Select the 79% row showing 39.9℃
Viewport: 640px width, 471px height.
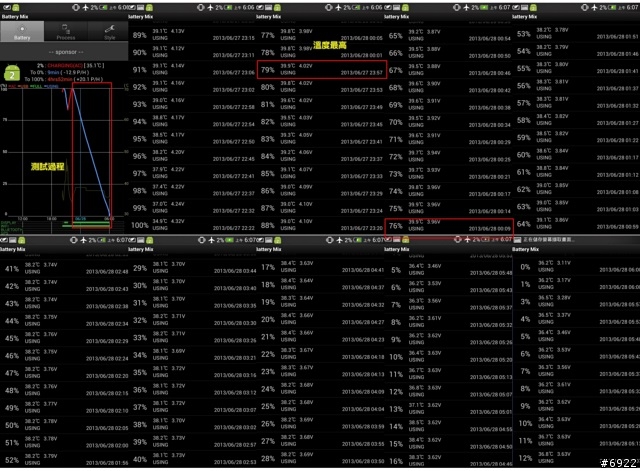point(320,70)
